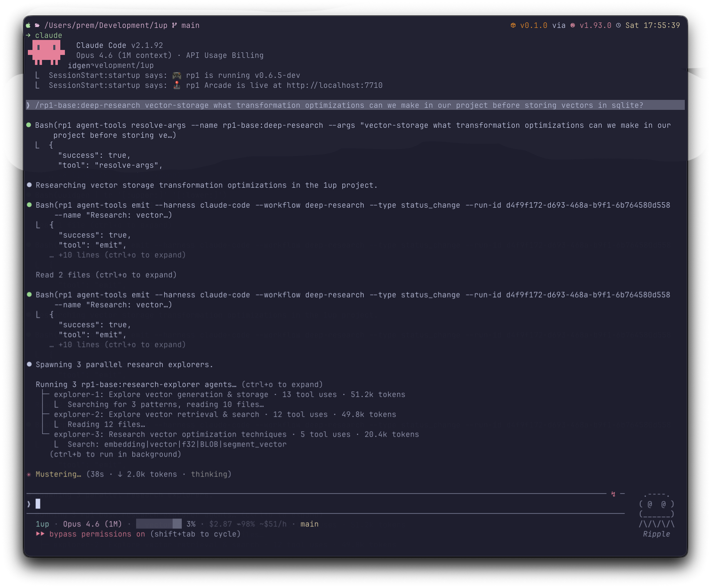Click the $2.87 session cost
711x588 pixels.
pos(220,524)
